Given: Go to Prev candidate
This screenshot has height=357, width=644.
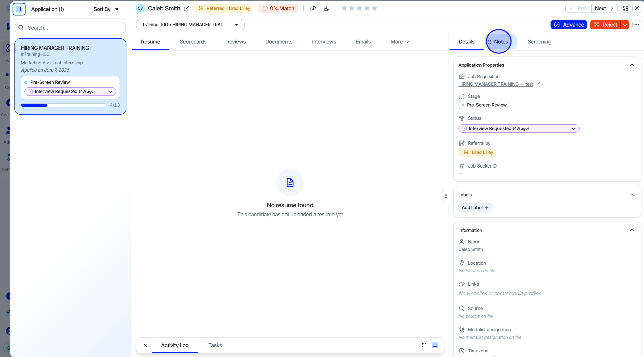Looking at the screenshot, I should point(579,8).
